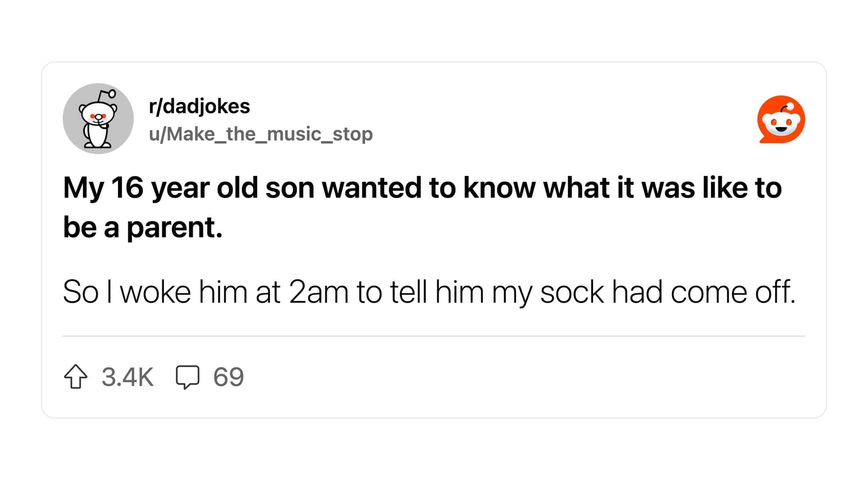Click the word "woke" in the post body
This screenshot has height=480, width=868.
point(155,292)
